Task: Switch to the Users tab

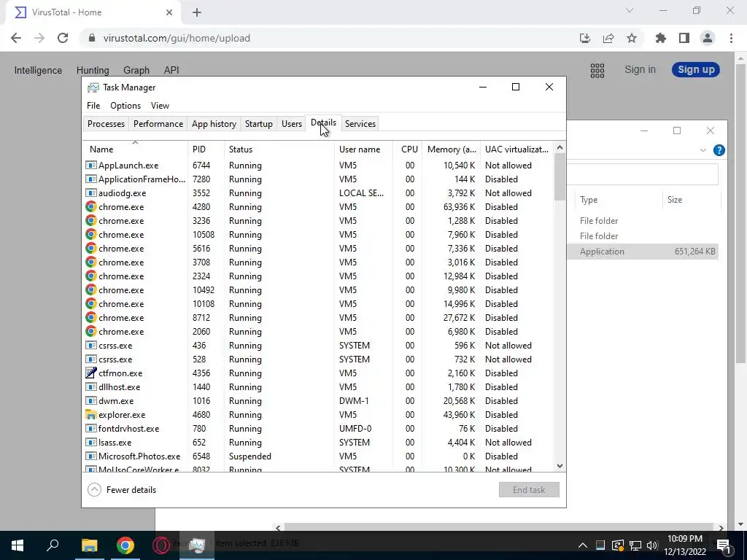Action: tap(292, 124)
